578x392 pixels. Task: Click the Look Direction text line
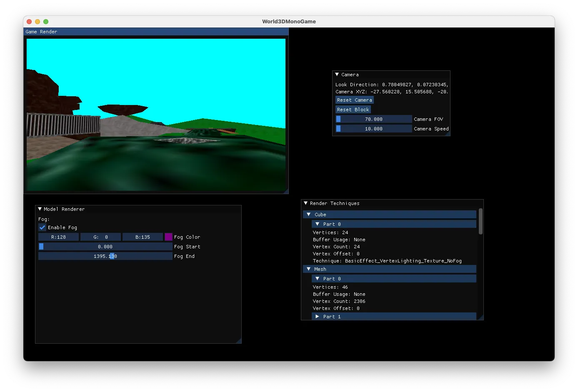[x=392, y=85]
